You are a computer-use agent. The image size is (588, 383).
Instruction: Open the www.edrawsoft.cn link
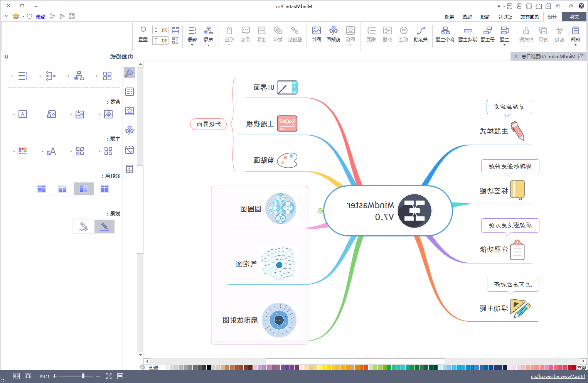[x=558, y=376]
